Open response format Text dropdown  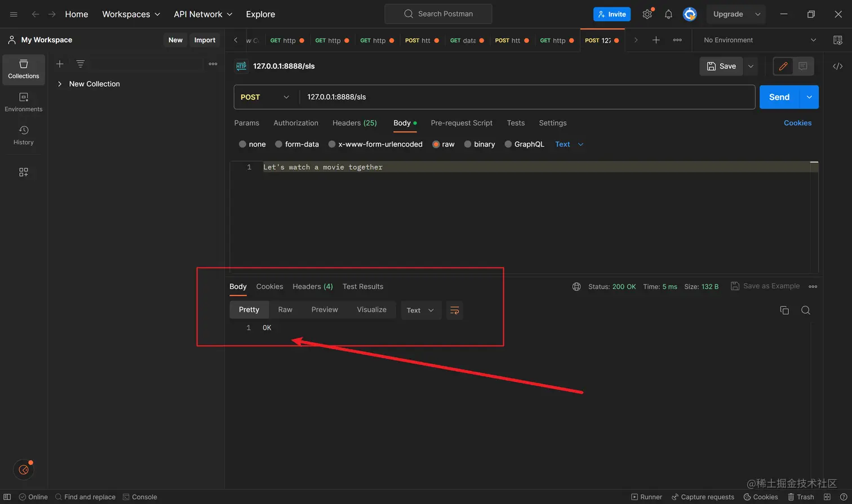click(421, 310)
